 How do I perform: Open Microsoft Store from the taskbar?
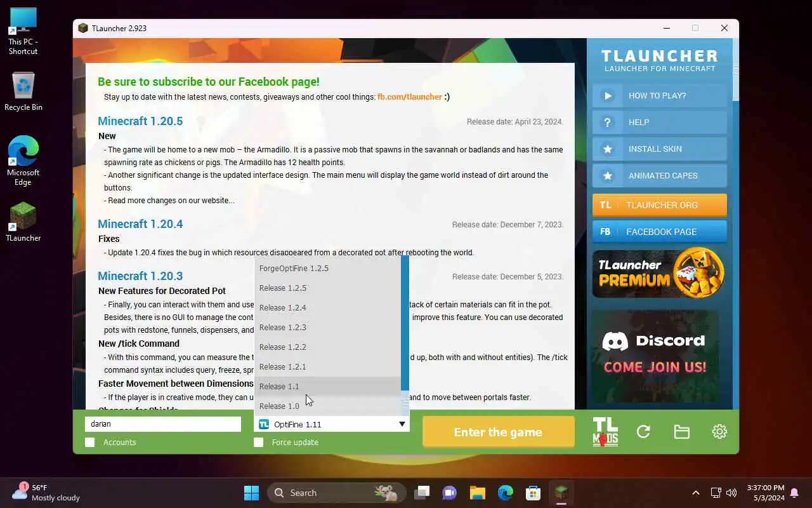[534, 493]
